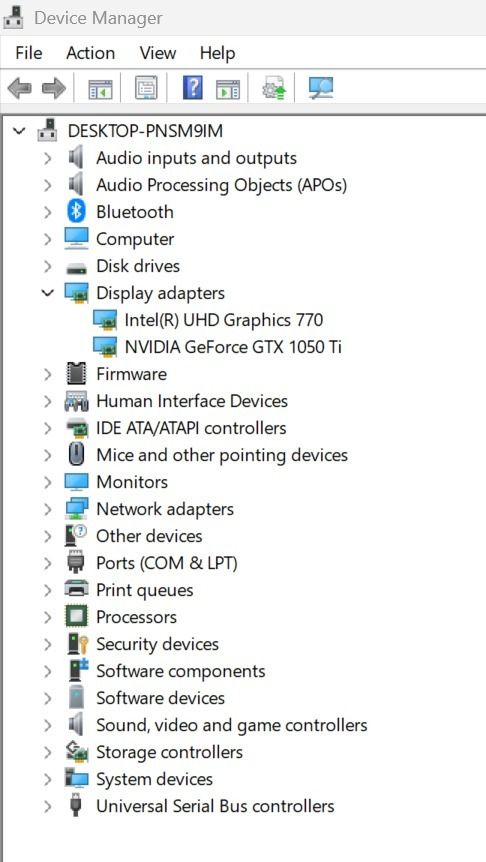Click the Forward arrow toolbar icon
This screenshot has height=862, width=486.
54,88
